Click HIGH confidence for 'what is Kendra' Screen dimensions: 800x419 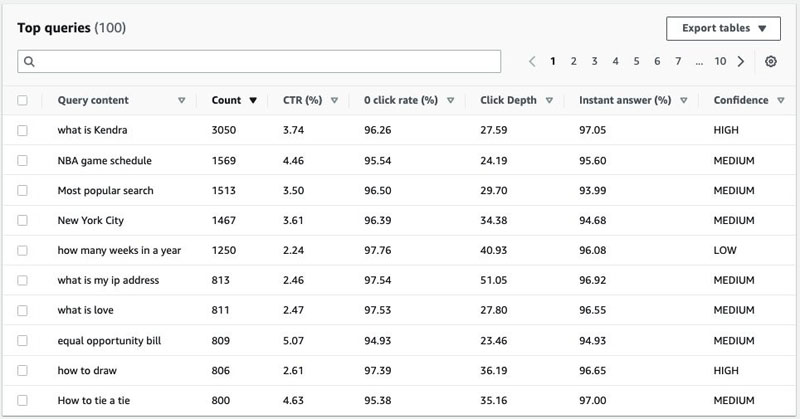point(726,130)
